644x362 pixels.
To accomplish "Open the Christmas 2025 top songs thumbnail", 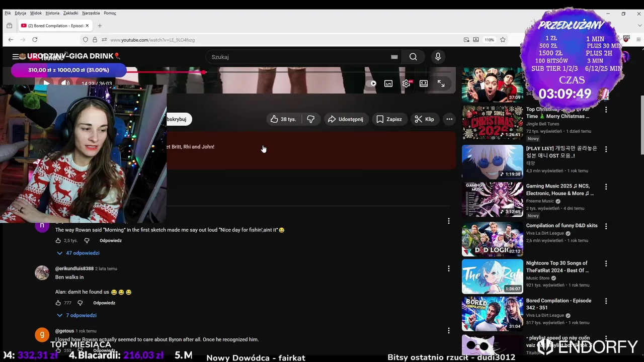I will pos(493,122).
